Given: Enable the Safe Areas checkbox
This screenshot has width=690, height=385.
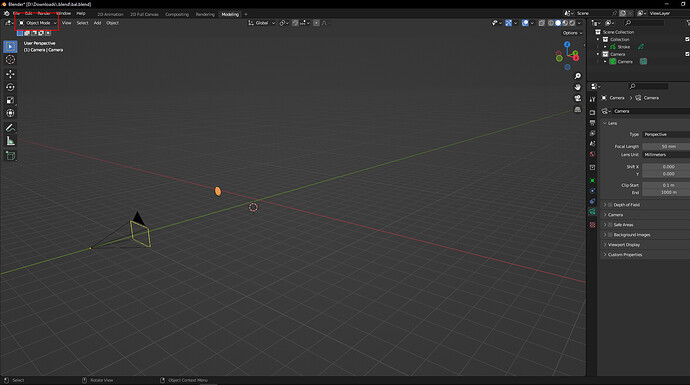Looking at the screenshot, I should click(x=610, y=225).
